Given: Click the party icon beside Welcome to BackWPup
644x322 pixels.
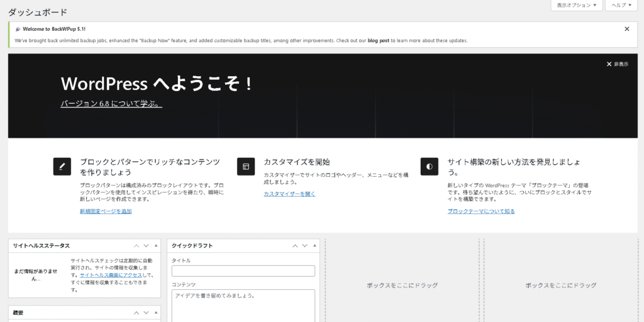Looking at the screenshot, I should pos(18,29).
